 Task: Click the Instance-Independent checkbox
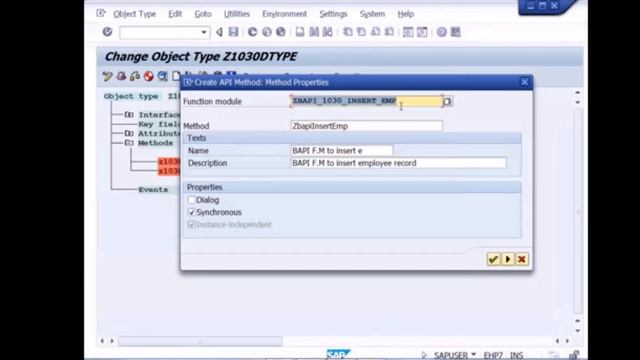(x=191, y=224)
